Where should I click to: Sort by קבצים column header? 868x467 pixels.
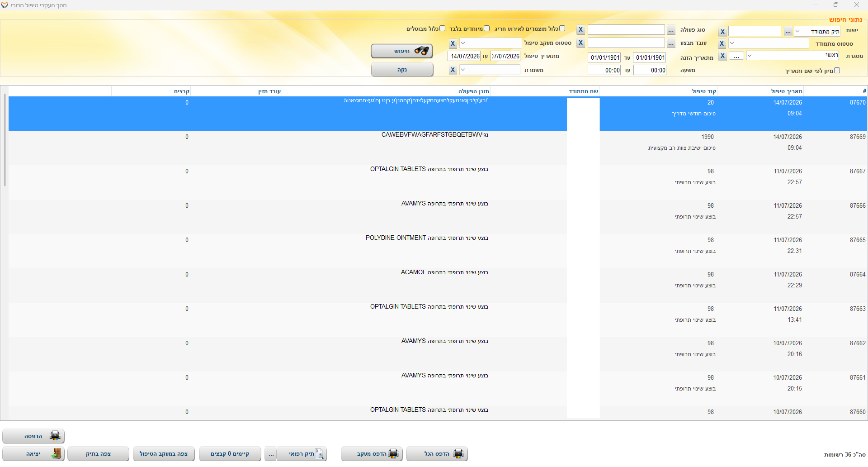coord(151,91)
